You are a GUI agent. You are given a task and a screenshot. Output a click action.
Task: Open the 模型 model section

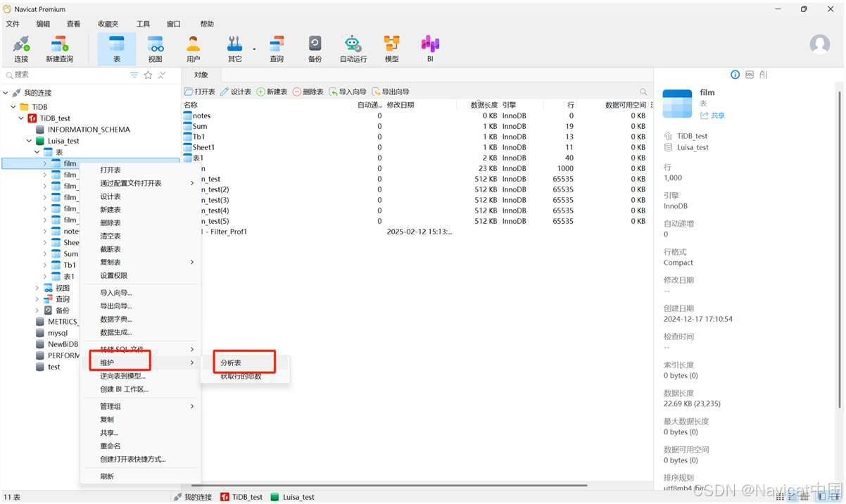[x=391, y=49]
